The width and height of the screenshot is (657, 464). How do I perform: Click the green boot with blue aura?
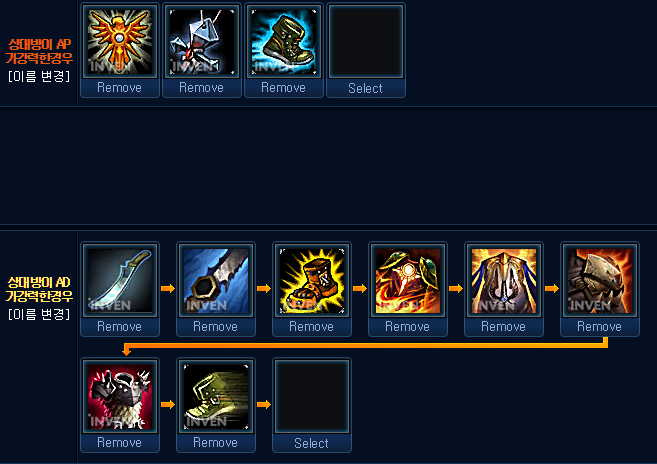point(284,41)
